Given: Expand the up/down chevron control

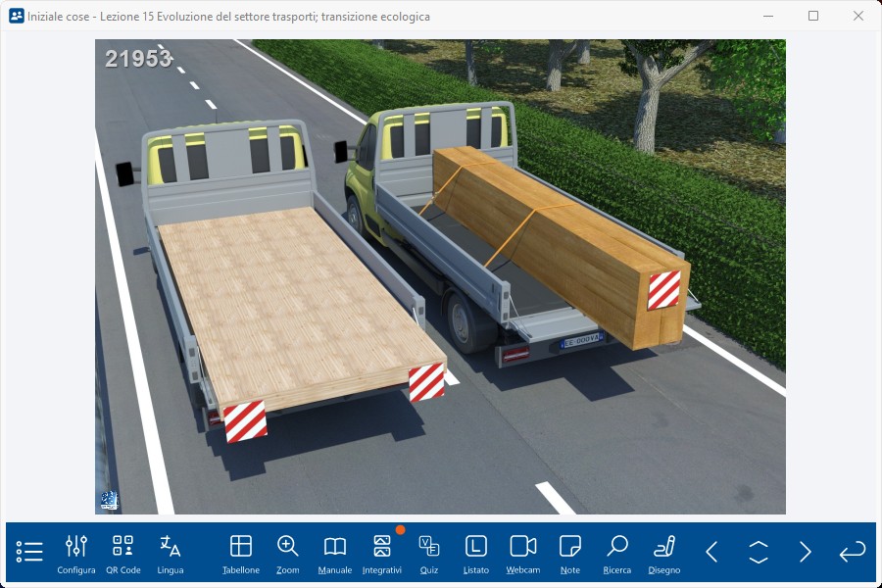Looking at the screenshot, I should 759,552.
